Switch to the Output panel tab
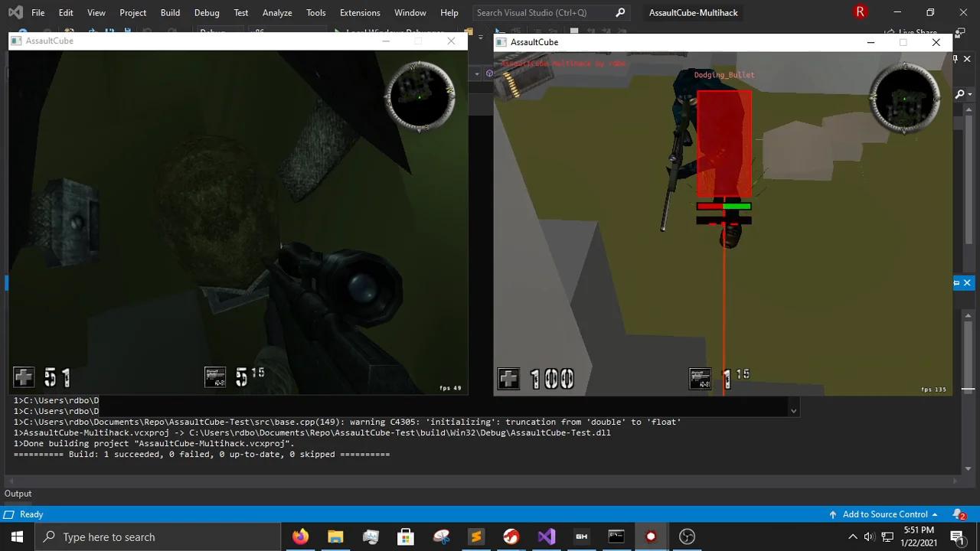 (18, 494)
